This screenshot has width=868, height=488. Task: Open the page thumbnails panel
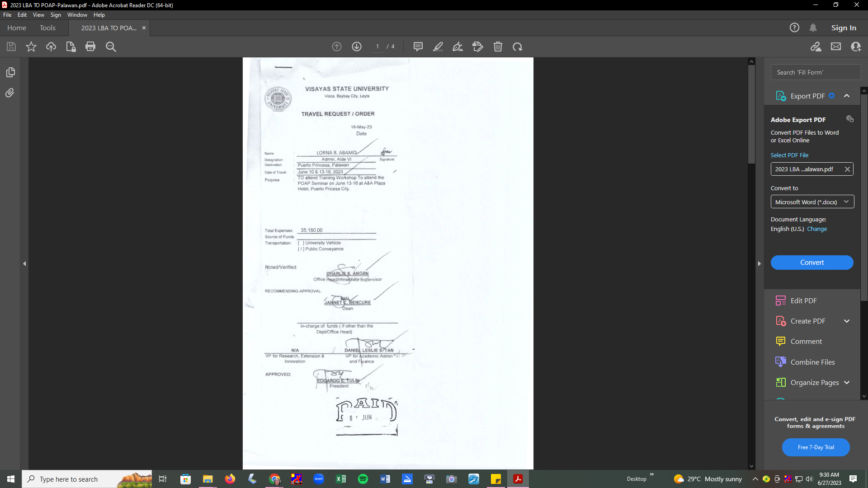click(x=10, y=72)
